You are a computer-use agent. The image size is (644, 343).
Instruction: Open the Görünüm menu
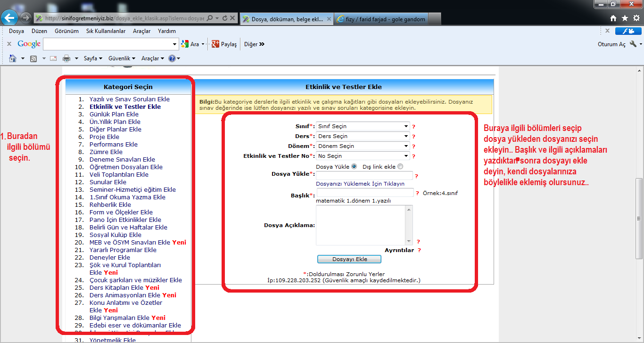click(x=66, y=31)
